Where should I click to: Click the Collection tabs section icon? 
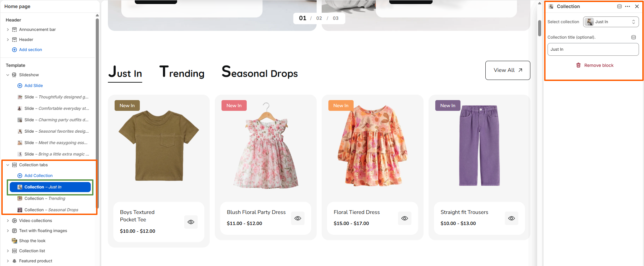14,165
